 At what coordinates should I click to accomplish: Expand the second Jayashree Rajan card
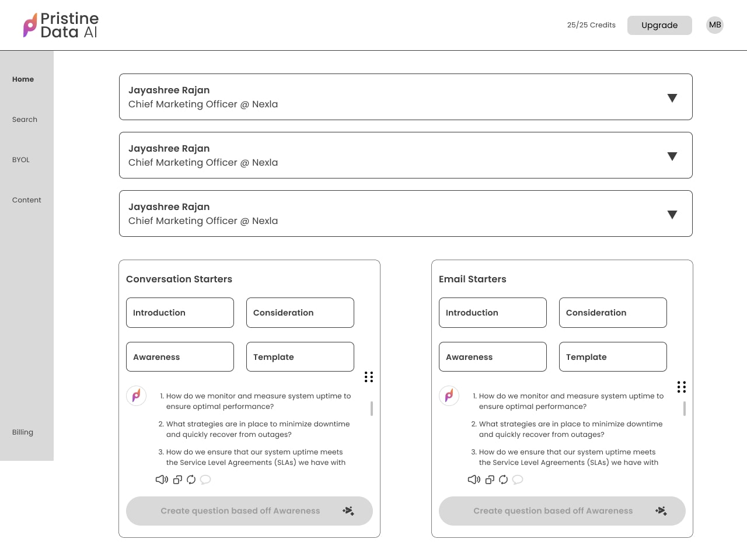click(672, 156)
